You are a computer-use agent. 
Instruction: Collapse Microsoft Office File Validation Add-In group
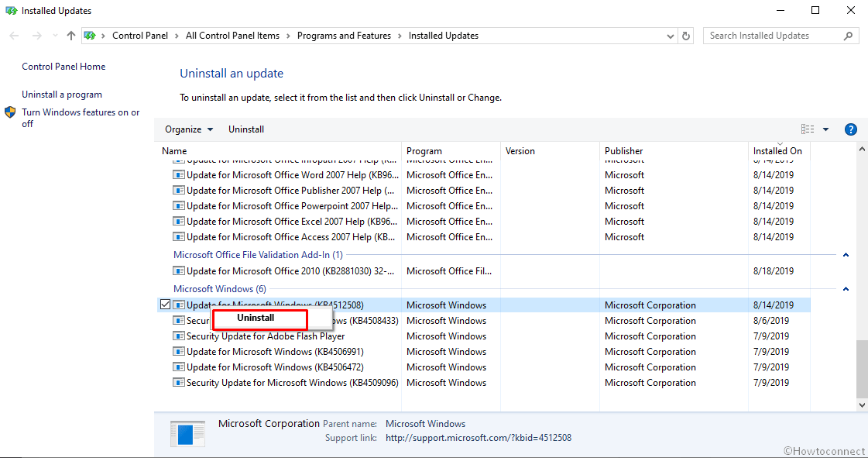[846, 255]
